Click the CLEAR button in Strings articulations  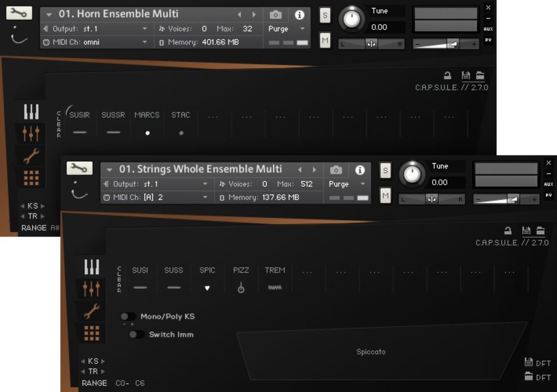click(120, 280)
